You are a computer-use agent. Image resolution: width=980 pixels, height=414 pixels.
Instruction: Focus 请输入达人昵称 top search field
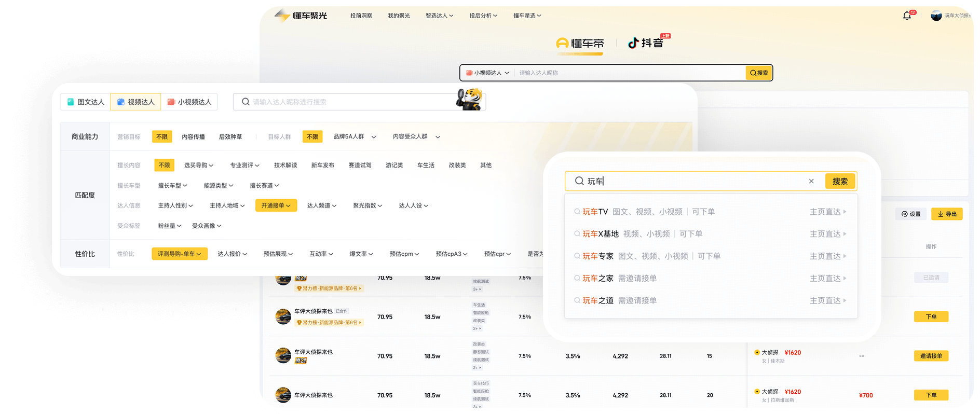629,73
